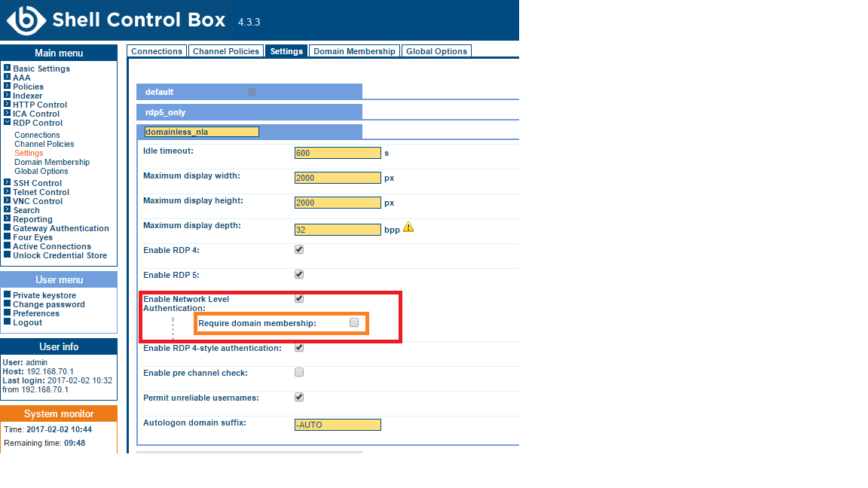Click the warning icon beside display depth
The width and height of the screenshot is (868, 488).
click(x=408, y=227)
